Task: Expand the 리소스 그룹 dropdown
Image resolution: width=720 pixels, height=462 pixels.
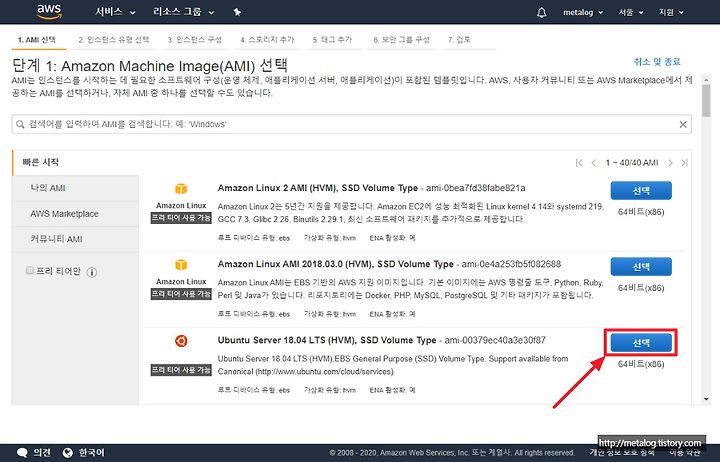Action: (x=184, y=12)
